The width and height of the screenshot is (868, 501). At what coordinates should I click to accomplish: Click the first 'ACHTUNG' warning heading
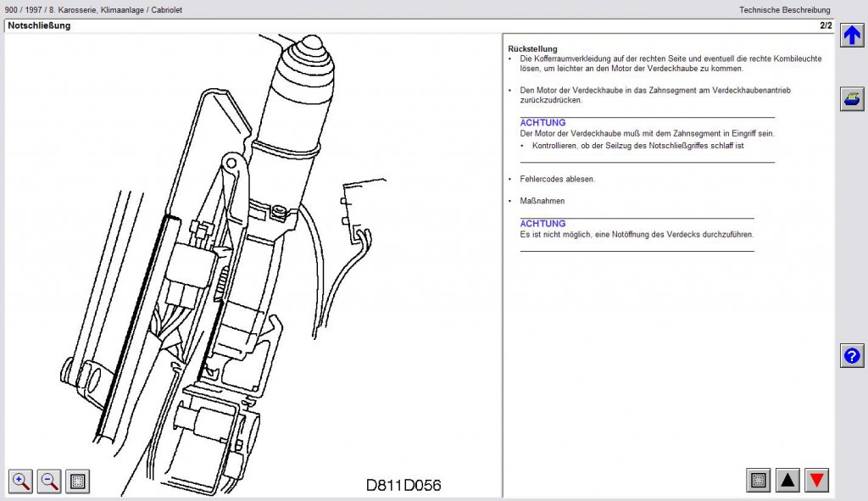point(542,123)
